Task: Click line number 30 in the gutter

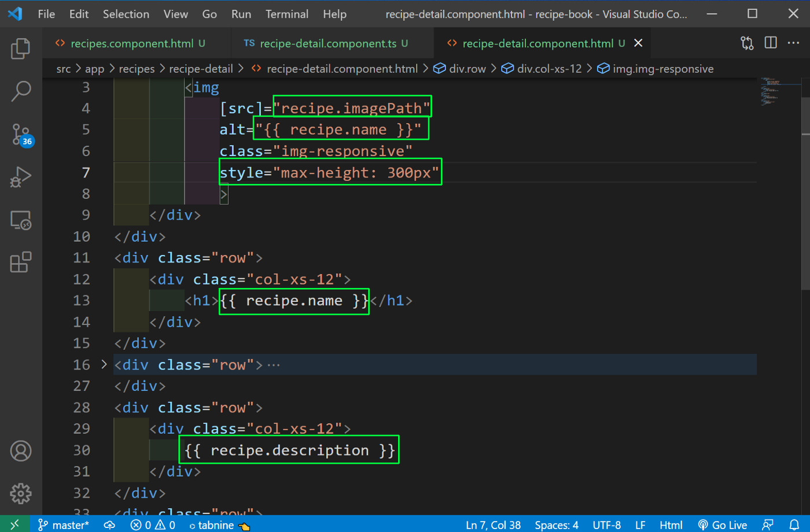Action: click(82, 450)
